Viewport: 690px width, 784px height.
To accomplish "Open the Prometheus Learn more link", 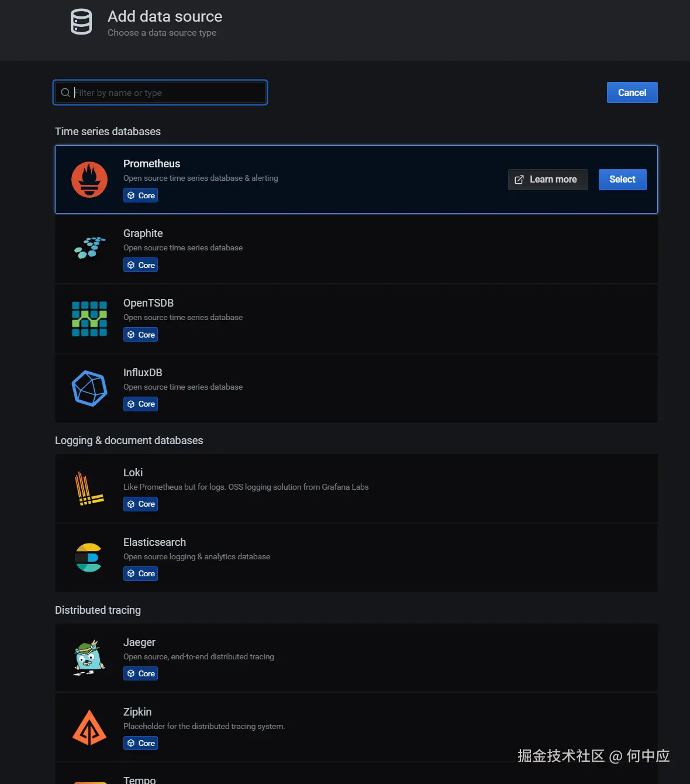I will (548, 180).
